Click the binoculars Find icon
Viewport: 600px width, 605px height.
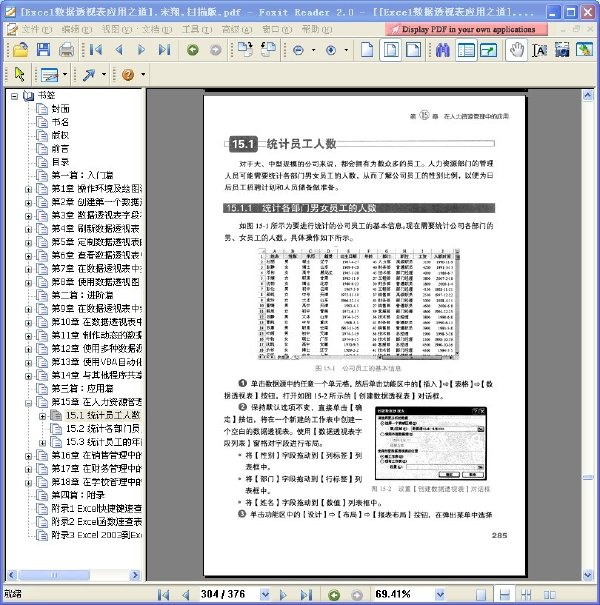(443, 50)
